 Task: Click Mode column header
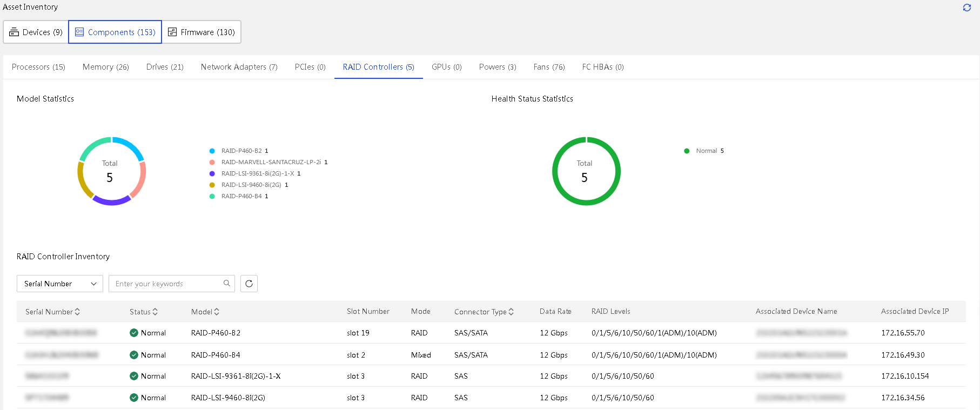pos(420,311)
